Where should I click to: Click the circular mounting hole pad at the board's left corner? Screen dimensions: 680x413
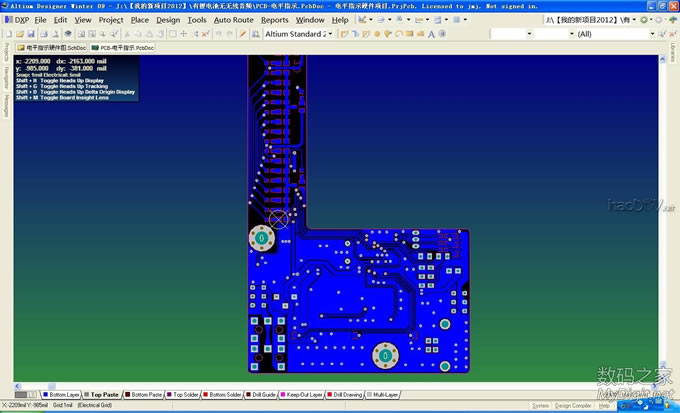260,238
